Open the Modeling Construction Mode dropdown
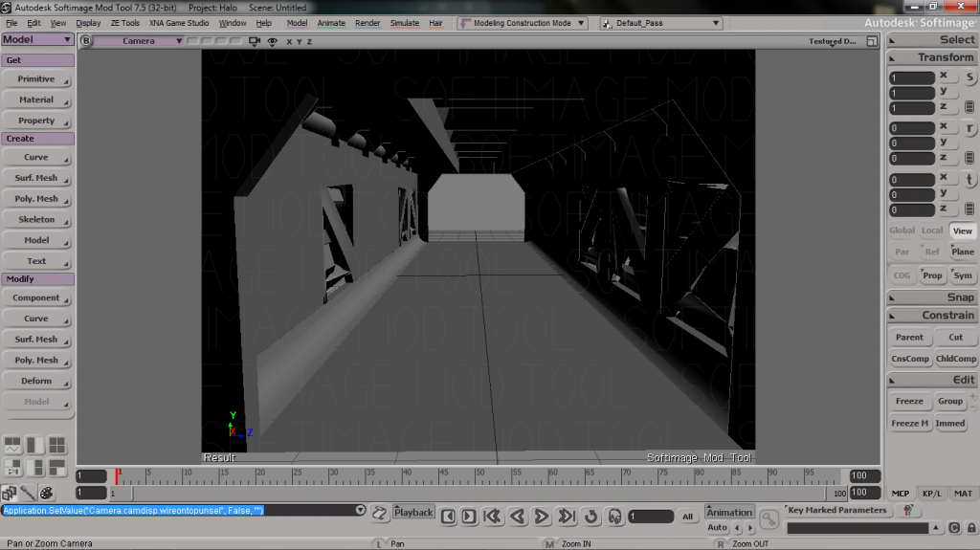Screen dimensions: 980x550 click(x=523, y=23)
